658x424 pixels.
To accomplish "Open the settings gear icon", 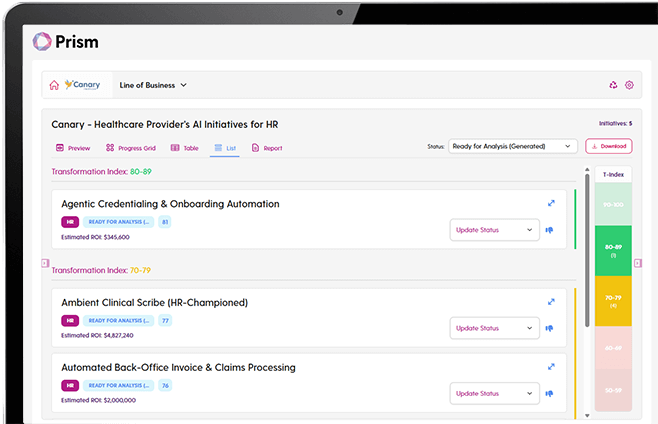I will pos(629,85).
